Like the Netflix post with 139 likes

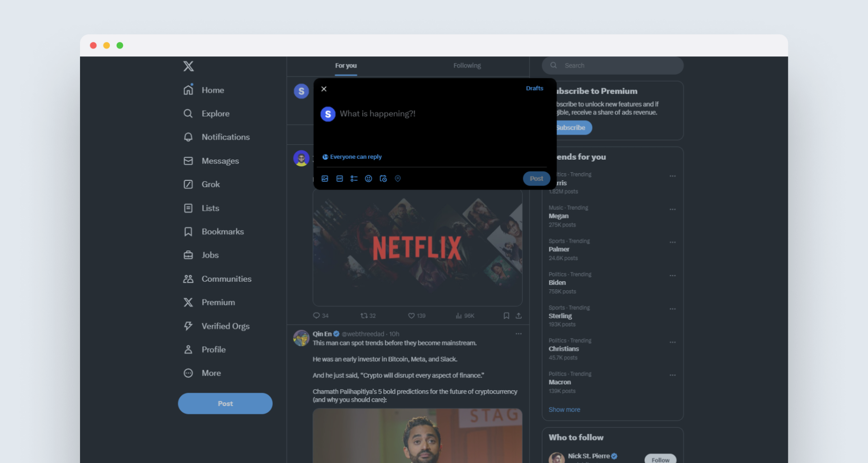(x=417, y=316)
